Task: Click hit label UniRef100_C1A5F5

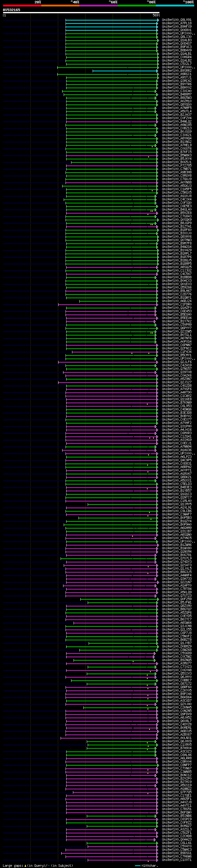Action: tap(176, 189)
